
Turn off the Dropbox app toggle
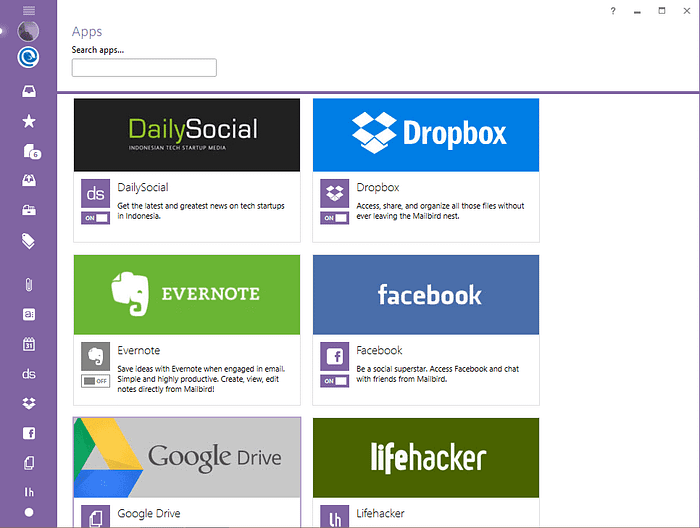[x=334, y=218]
